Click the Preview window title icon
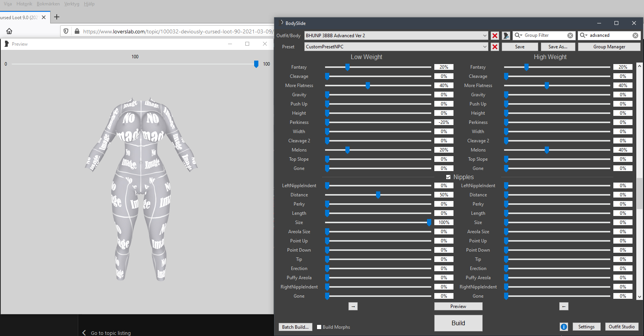Image resolution: width=644 pixels, height=336 pixels. (7, 44)
